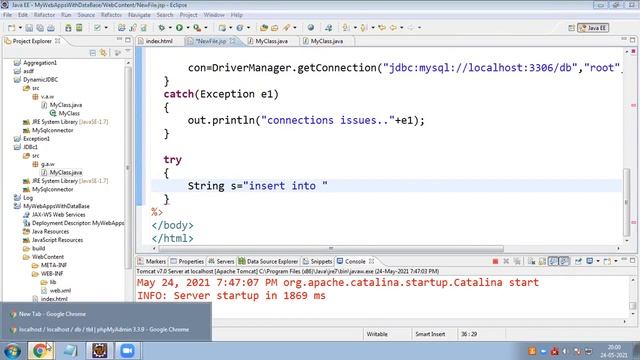Image resolution: width=640 pixels, height=360 pixels.
Task: Switch to the Properties tab
Action: [x=187, y=261]
